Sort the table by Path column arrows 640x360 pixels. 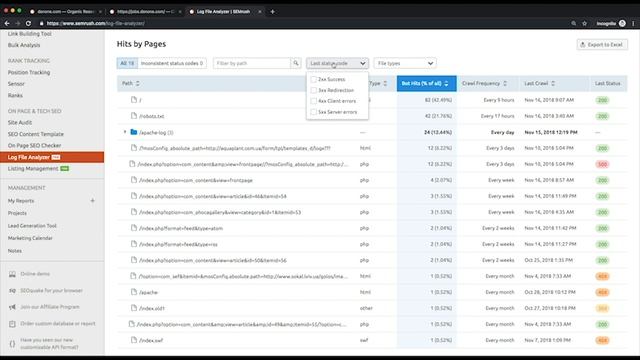(x=138, y=83)
